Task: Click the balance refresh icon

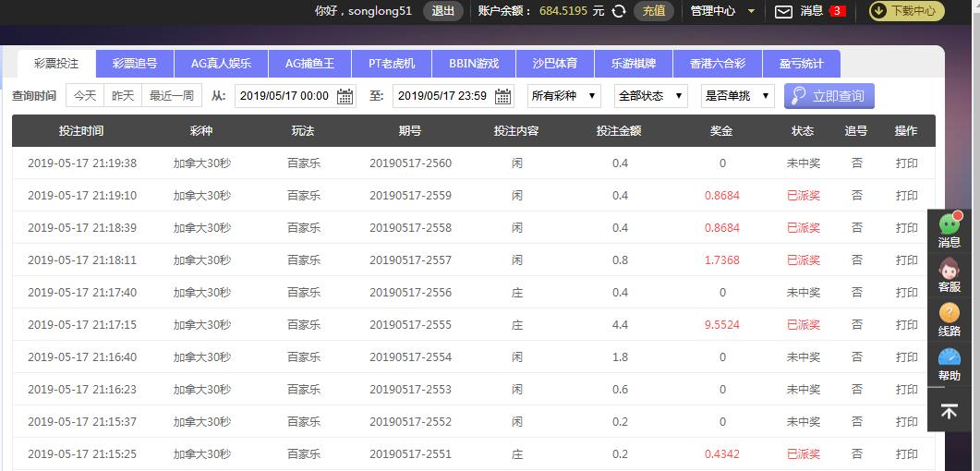Action: (619, 11)
